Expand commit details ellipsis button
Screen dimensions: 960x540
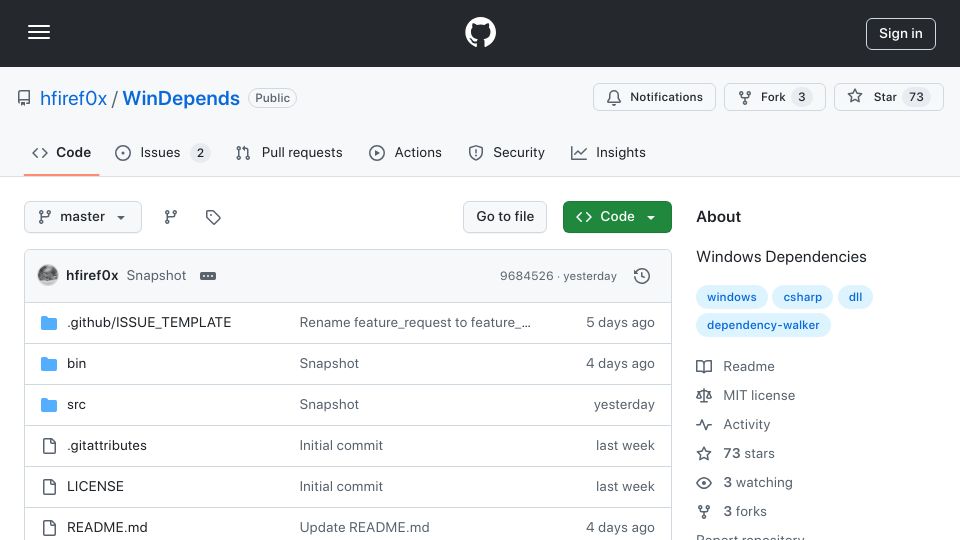coord(208,276)
